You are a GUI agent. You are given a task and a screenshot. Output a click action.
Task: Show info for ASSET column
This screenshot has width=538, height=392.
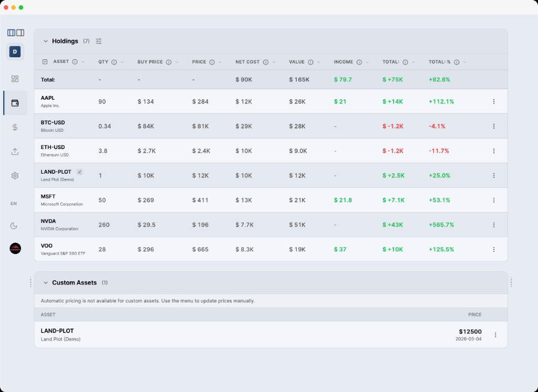tap(75, 62)
